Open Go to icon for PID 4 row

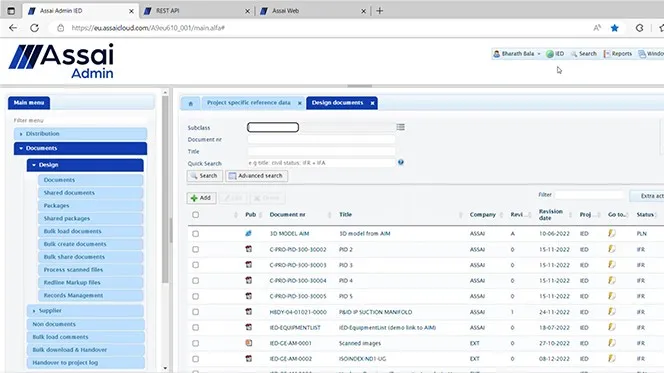tap(611, 280)
